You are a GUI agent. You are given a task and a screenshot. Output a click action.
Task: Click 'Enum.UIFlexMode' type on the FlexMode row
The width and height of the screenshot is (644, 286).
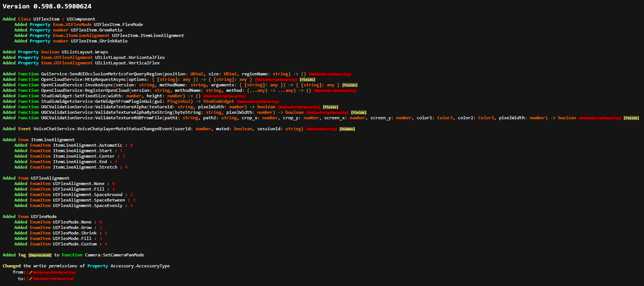(x=72, y=25)
